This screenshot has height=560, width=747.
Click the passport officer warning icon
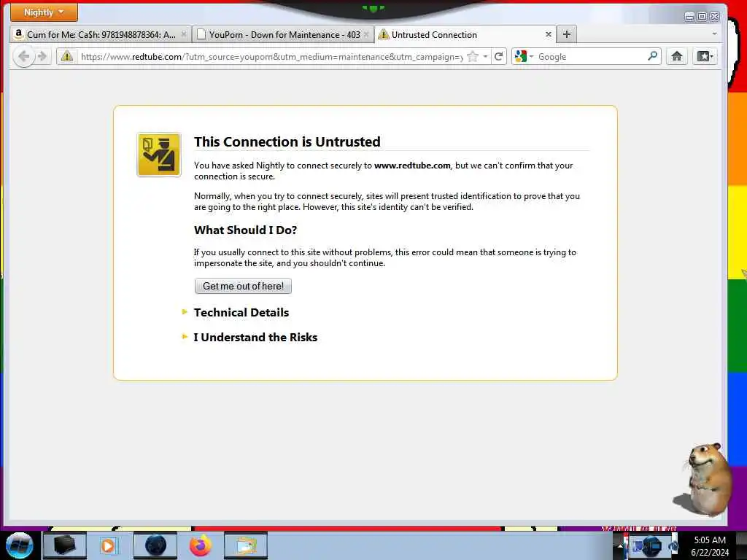point(159,155)
